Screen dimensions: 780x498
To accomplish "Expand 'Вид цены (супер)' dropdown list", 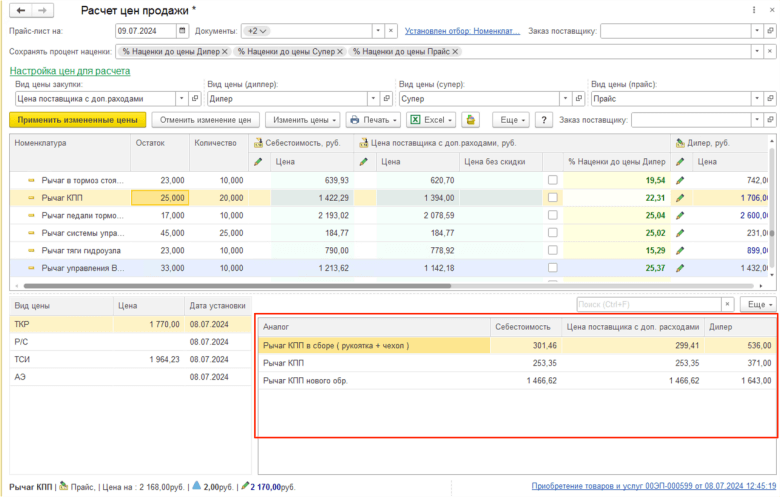I will pyautogui.click(x=565, y=99).
